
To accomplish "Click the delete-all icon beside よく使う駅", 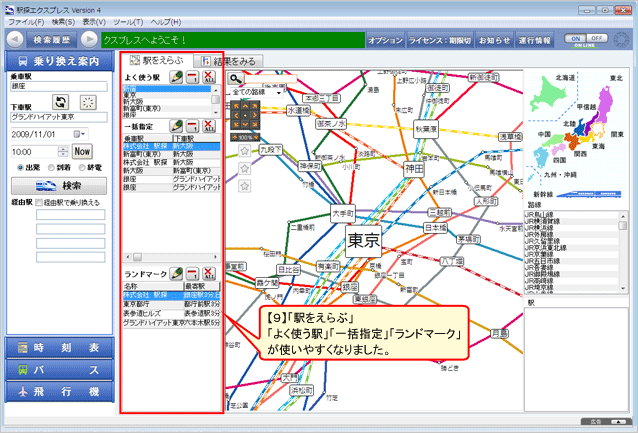I will click(x=209, y=77).
